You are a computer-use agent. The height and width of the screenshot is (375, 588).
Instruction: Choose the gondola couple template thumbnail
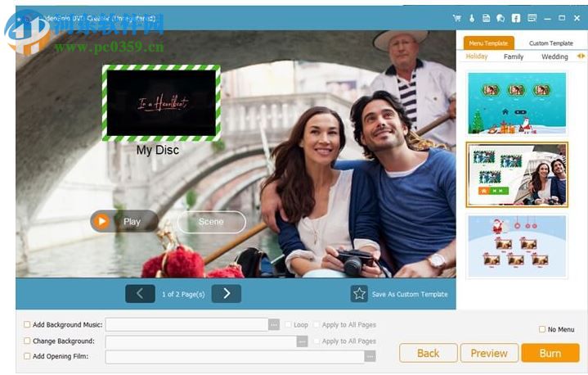pyautogui.click(x=517, y=174)
